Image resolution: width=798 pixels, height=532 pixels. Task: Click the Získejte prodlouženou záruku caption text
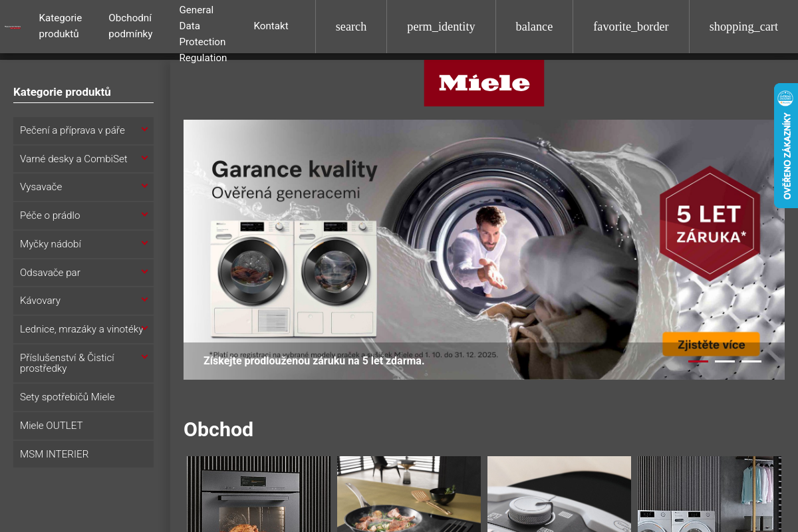pos(314,361)
